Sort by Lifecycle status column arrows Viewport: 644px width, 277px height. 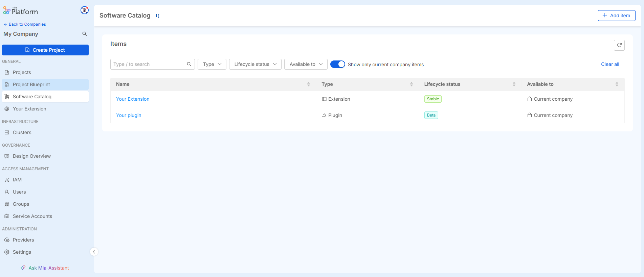tap(514, 84)
